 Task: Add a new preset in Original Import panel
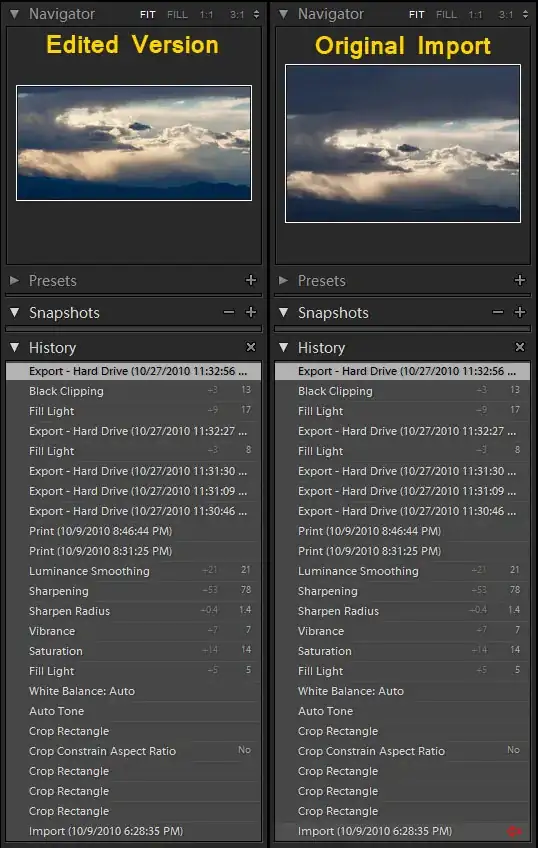click(x=520, y=280)
